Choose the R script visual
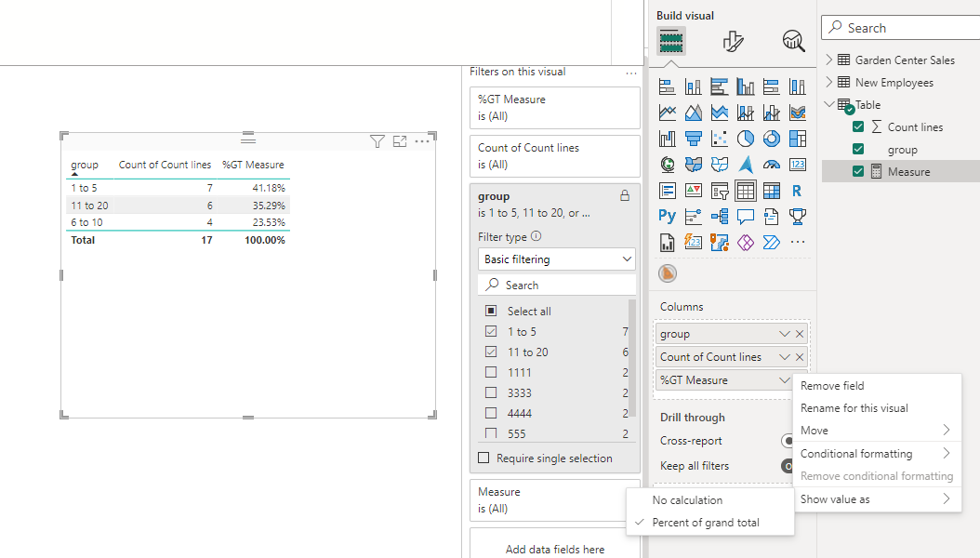Viewport: 980px width, 558px height. (x=798, y=191)
